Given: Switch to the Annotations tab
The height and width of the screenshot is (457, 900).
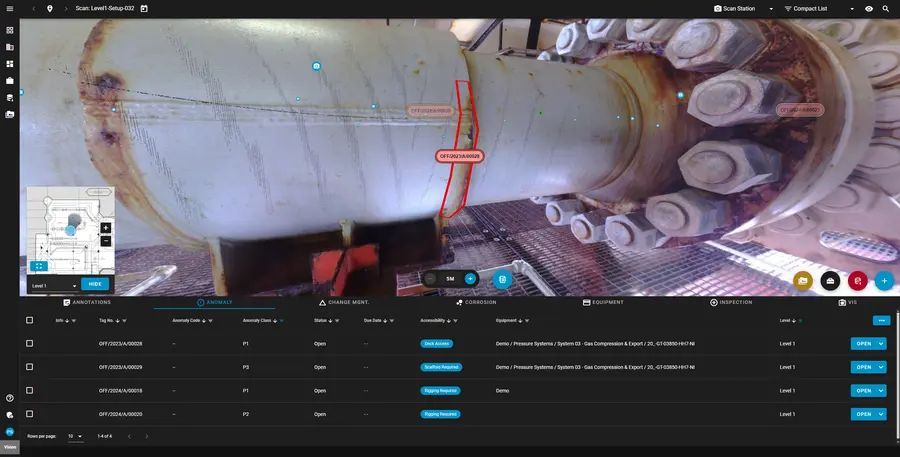Looking at the screenshot, I should (87, 302).
